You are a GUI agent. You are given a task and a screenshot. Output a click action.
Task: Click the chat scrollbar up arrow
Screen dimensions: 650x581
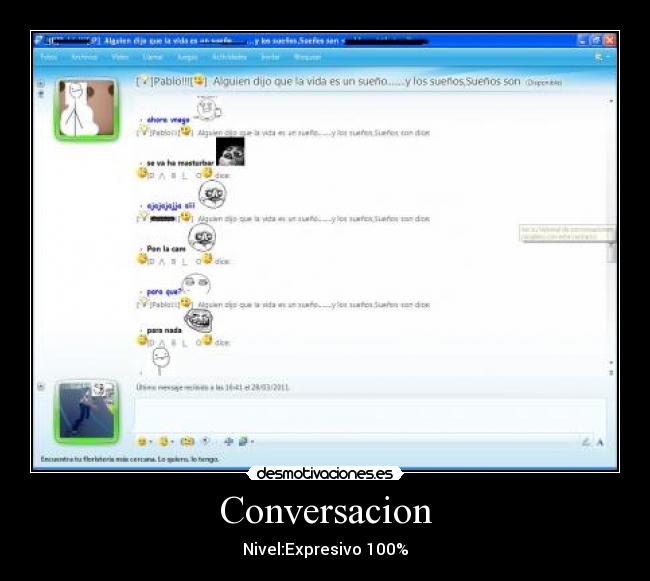pyautogui.click(x=611, y=101)
